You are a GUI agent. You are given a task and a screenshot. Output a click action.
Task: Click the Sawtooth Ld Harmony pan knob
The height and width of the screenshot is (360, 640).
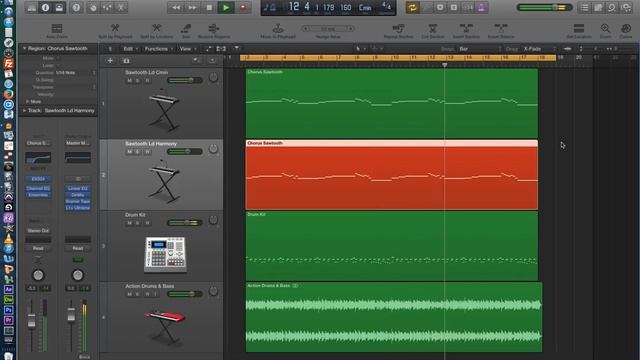pyautogui.click(x=213, y=149)
